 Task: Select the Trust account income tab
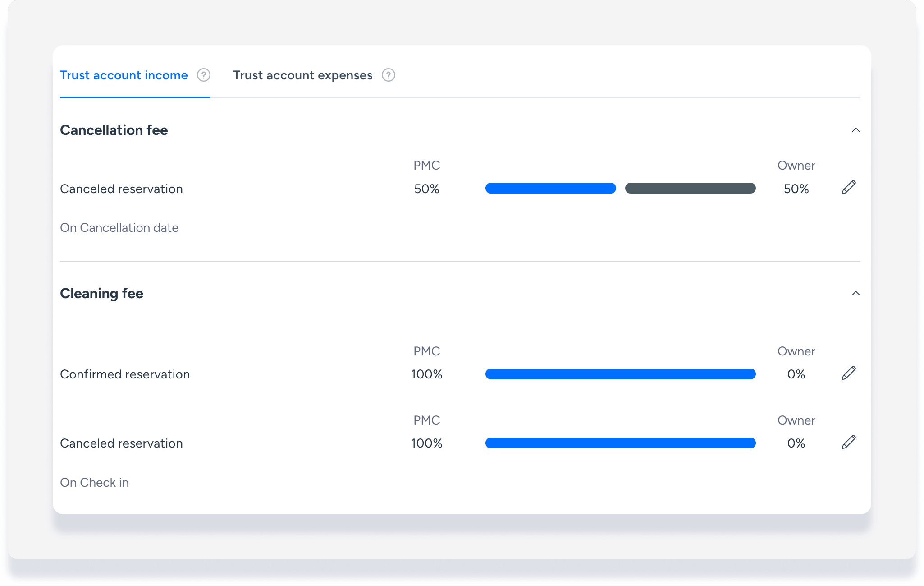coord(124,75)
